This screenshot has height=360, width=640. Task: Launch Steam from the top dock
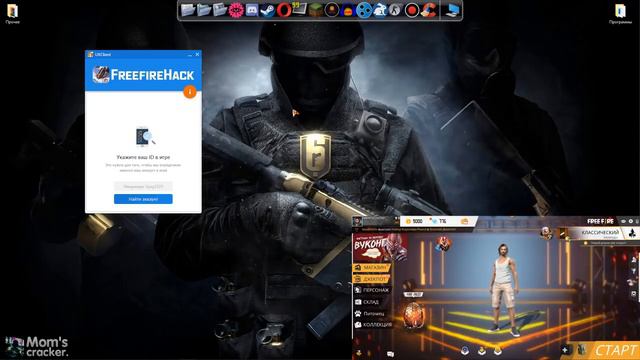point(267,10)
